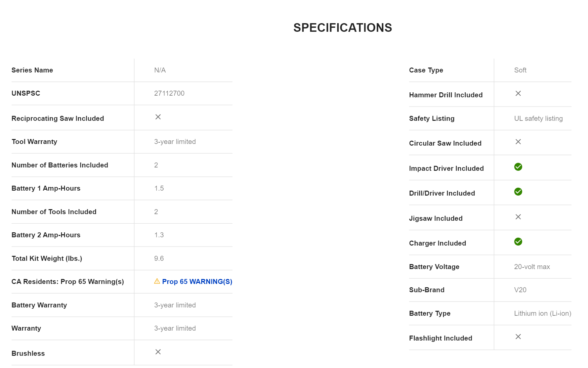The height and width of the screenshot is (368, 588).
Task: Click the Prop 65 WARNING(S) link
Action: tap(197, 282)
